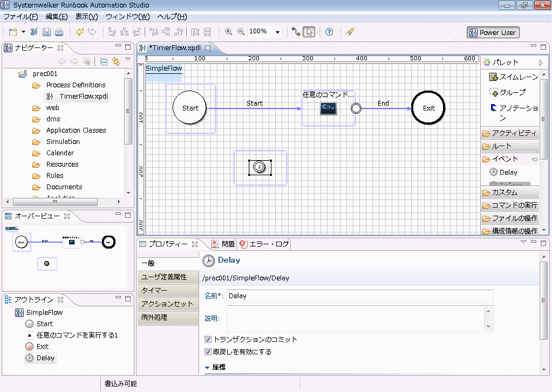Click the validate checkmark toolbar icon
The image size is (552, 392).
click(x=34, y=32)
